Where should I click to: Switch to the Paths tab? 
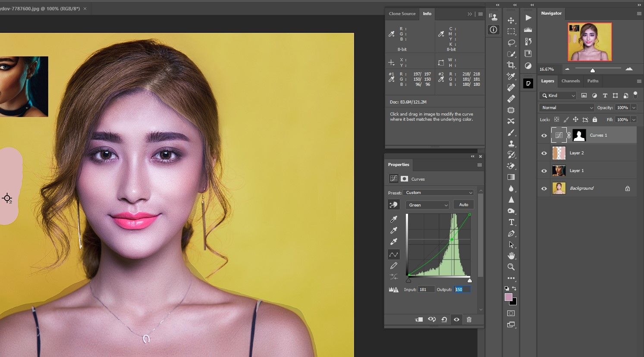(593, 81)
